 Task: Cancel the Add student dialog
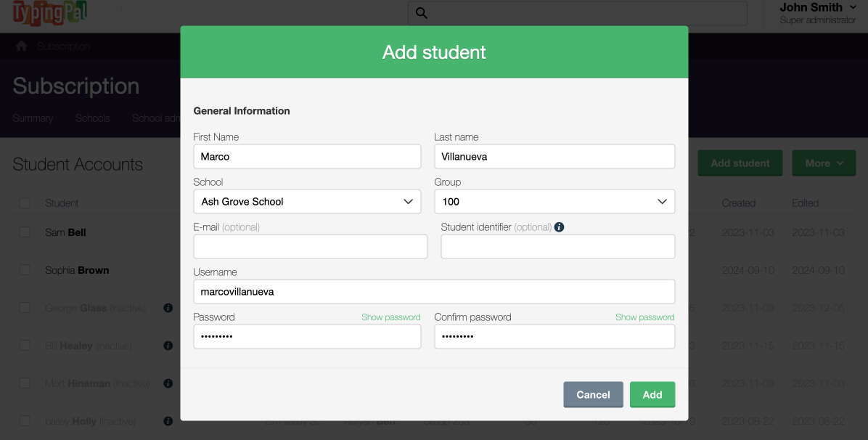(593, 394)
